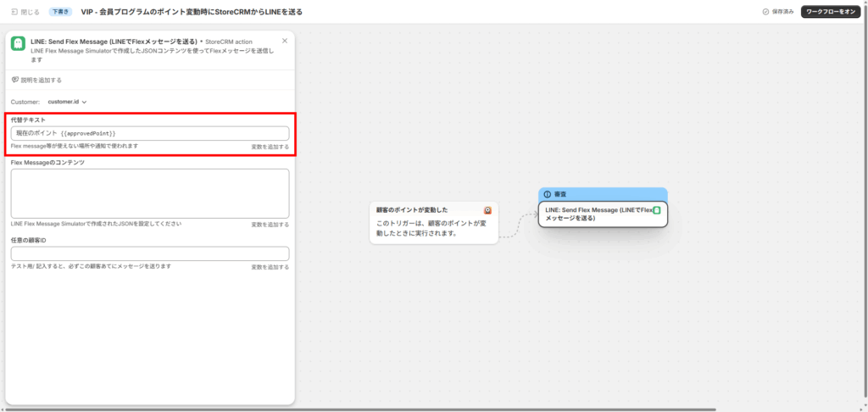Click the 閉じる exit icon at top left
The width and height of the screenshot is (868, 412).
[x=14, y=12]
